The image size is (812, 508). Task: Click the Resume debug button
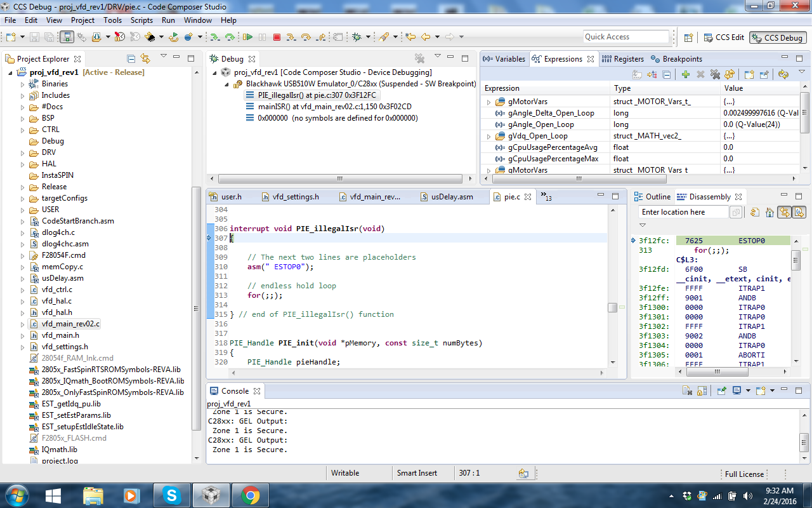[248, 37]
